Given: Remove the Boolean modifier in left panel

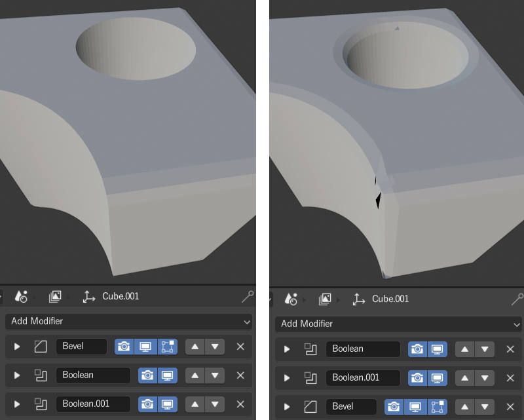Looking at the screenshot, I should [x=240, y=375].
